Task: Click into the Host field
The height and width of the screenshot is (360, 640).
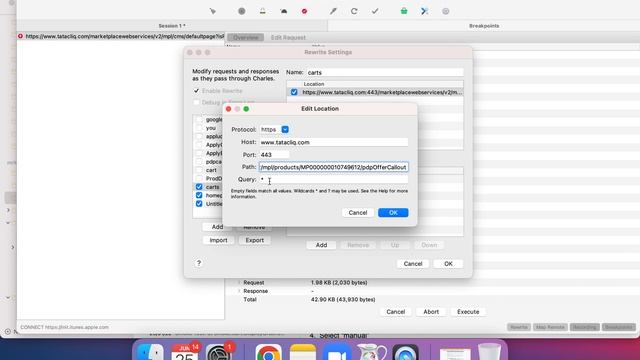Action: [333, 142]
